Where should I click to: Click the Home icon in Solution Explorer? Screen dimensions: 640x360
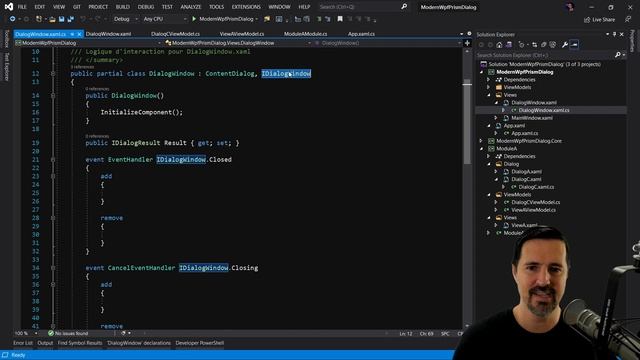click(x=499, y=44)
